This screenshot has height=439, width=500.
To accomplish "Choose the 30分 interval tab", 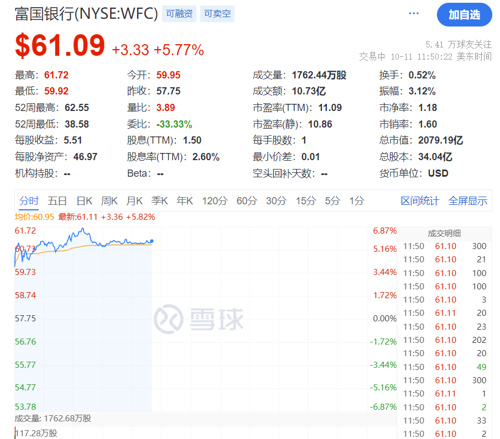I will coord(276,201).
